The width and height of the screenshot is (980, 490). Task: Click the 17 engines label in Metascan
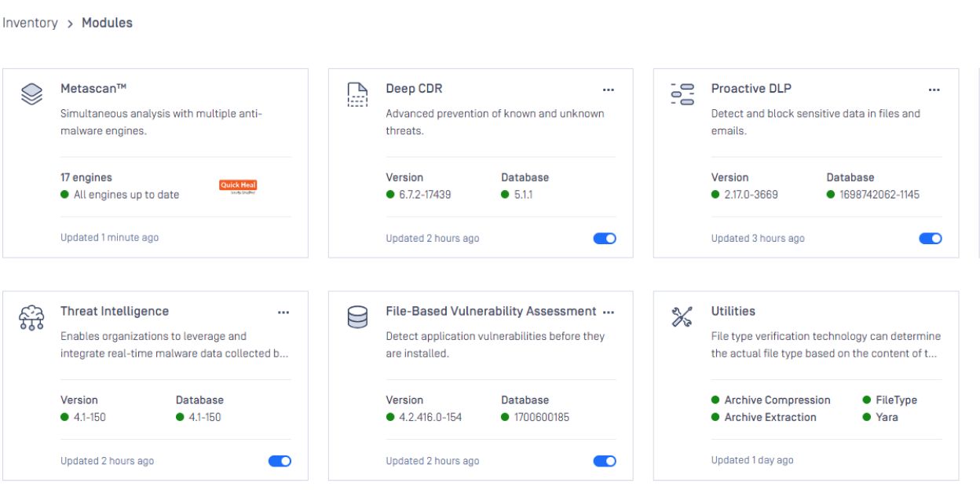click(x=86, y=177)
